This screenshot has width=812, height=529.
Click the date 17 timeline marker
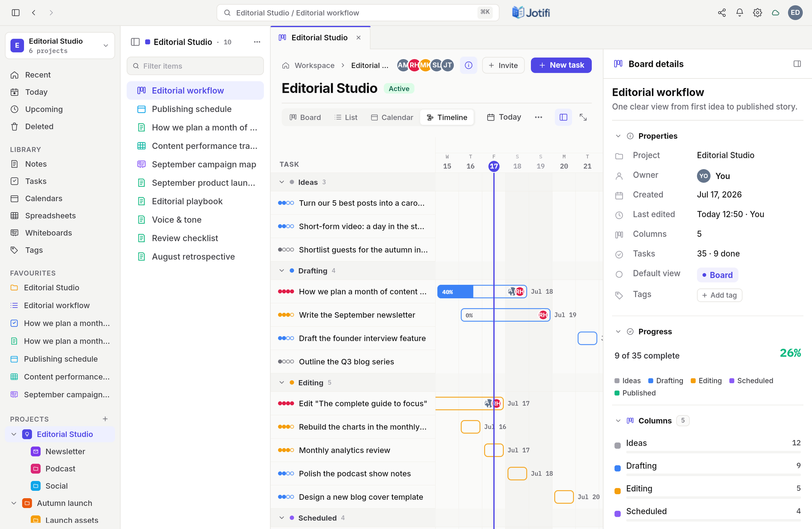tap(494, 166)
